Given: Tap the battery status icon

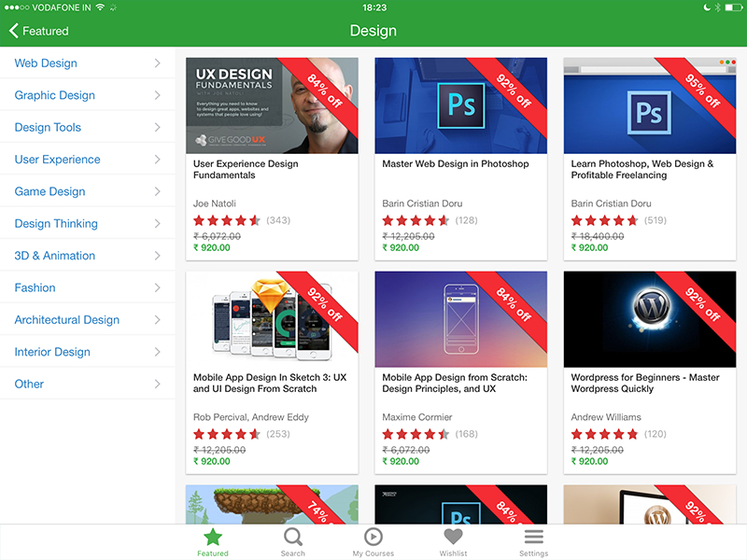Looking at the screenshot, I should (734, 7).
